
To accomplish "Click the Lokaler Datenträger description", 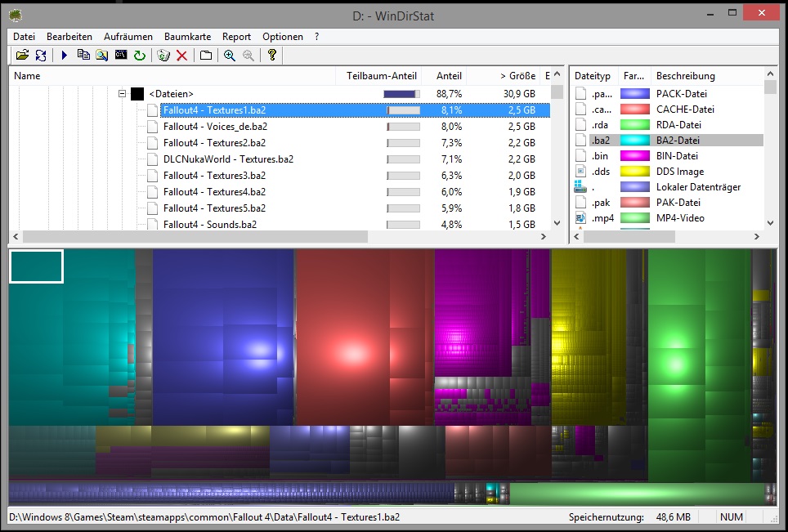I will click(x=698, y=187).
